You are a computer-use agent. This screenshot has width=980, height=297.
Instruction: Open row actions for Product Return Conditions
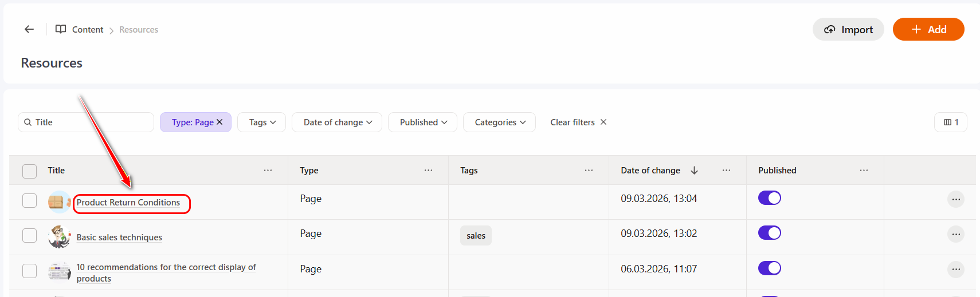[x=955, y=199]
